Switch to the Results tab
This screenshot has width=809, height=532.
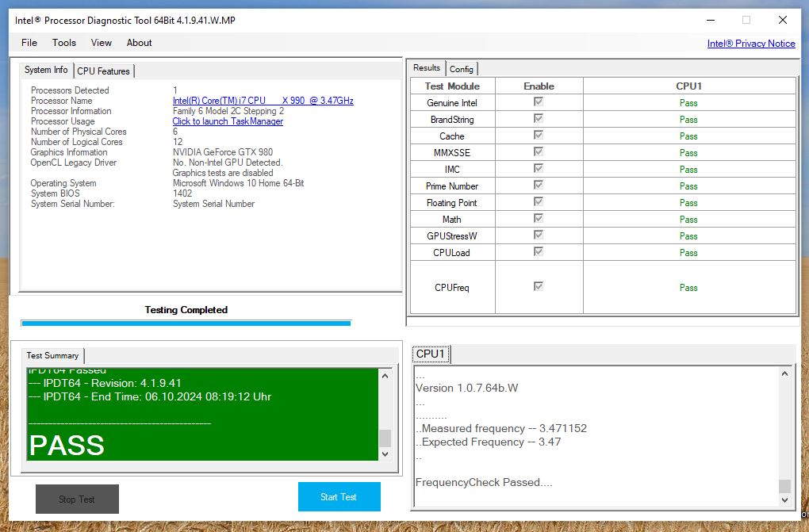[x=427, y=67]
